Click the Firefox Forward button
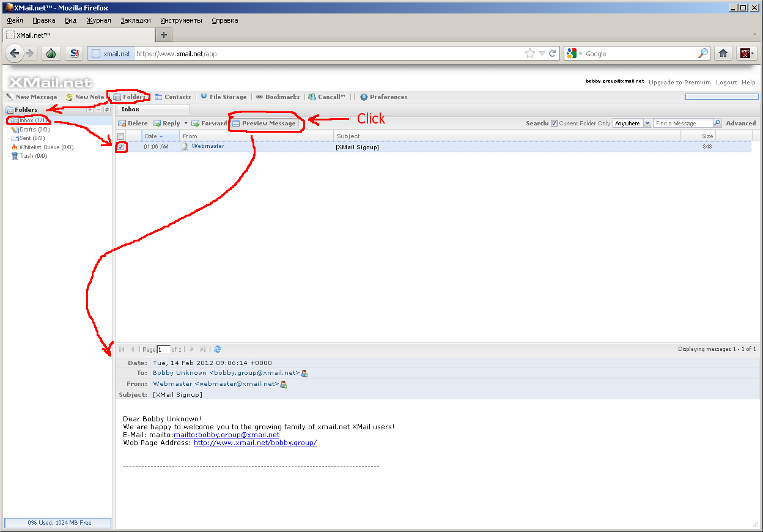The width and height of the screenshot is (763, 532). (30, 53)
